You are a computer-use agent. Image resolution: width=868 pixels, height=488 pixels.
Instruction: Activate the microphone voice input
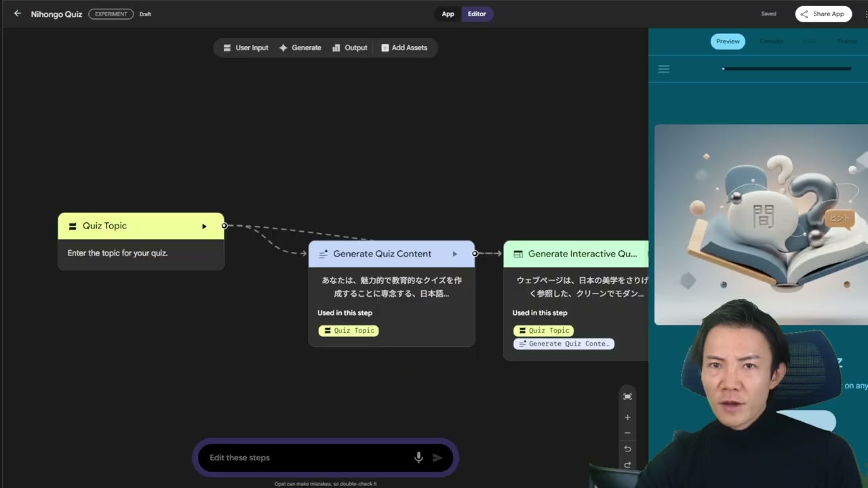pyautogui.click(x=418, y=457)
